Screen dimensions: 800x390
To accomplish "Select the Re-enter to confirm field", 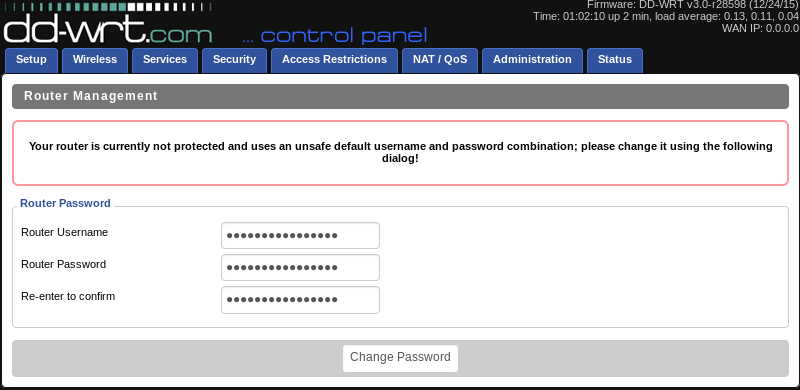I will pos(301,300).
